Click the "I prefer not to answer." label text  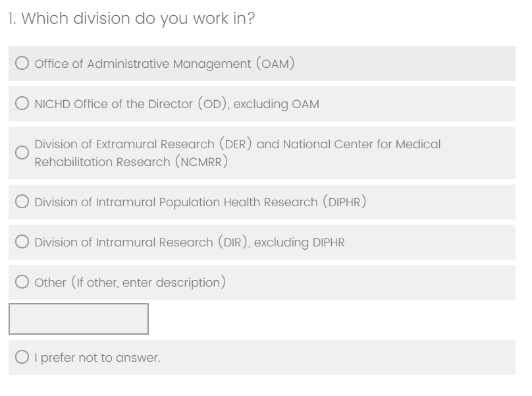(x=97, y=358)
